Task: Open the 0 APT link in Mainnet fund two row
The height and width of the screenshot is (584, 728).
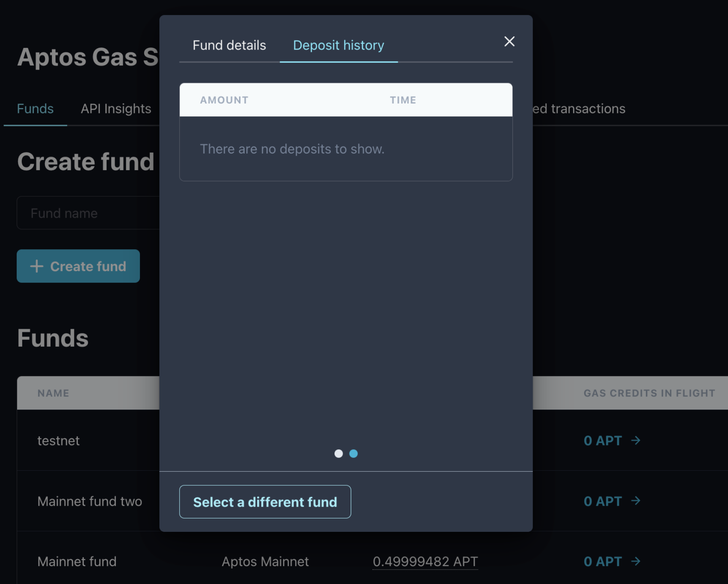Action: [x=612, y=501]
